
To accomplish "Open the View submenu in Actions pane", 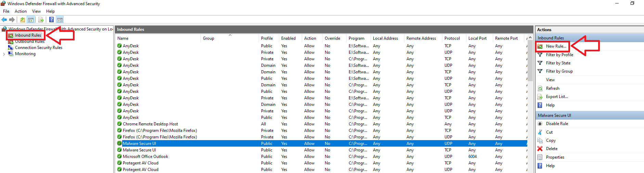I will 550,80.
